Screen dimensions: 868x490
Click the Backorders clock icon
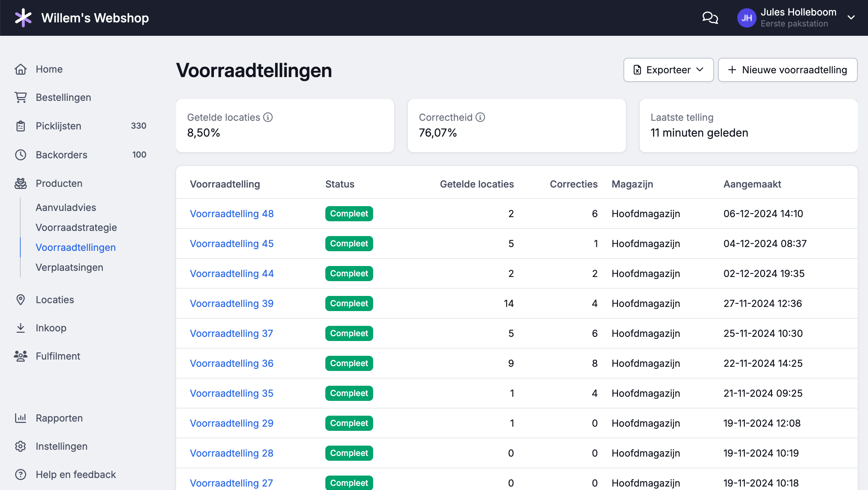pyautogui.click(x=21, y=155)
